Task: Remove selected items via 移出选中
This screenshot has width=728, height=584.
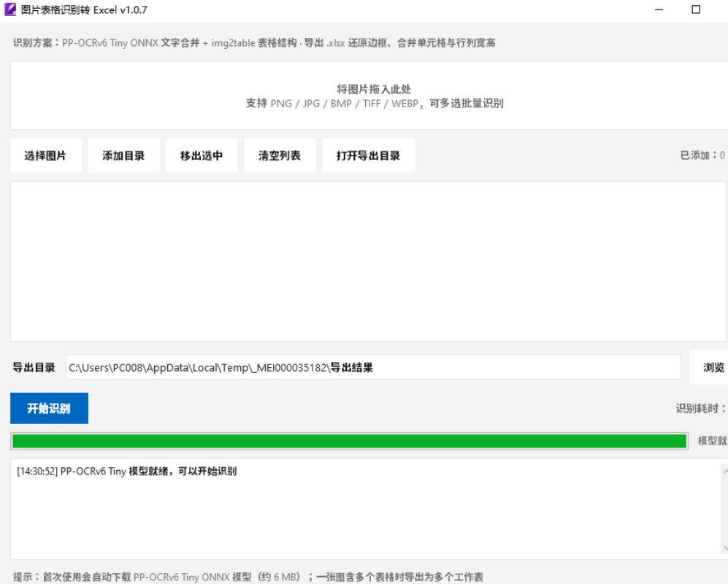Action: point(202,155)
